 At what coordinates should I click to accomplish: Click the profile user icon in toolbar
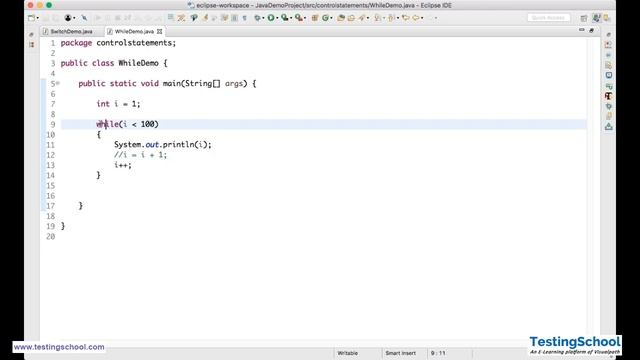coord(68,18)
